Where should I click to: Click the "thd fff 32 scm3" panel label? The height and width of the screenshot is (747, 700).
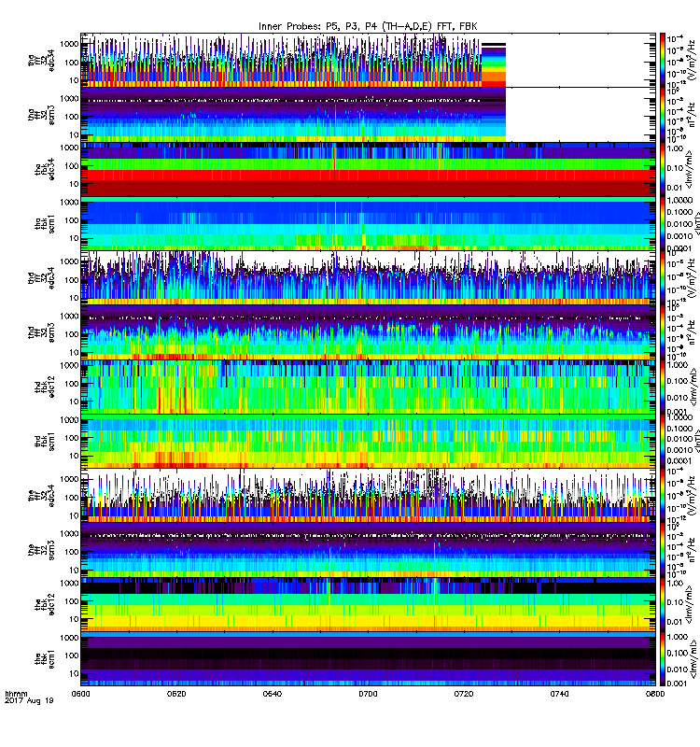[x=41, y=332]
